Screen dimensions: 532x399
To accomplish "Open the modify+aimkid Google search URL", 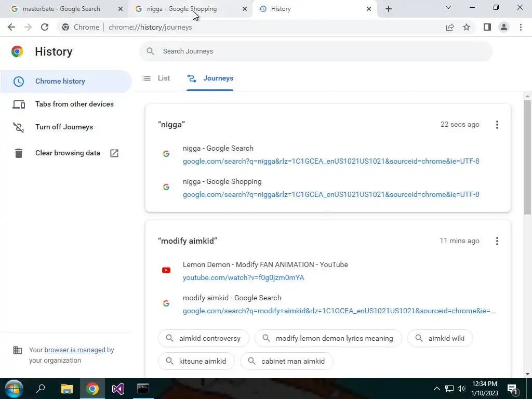I will 339,311.
